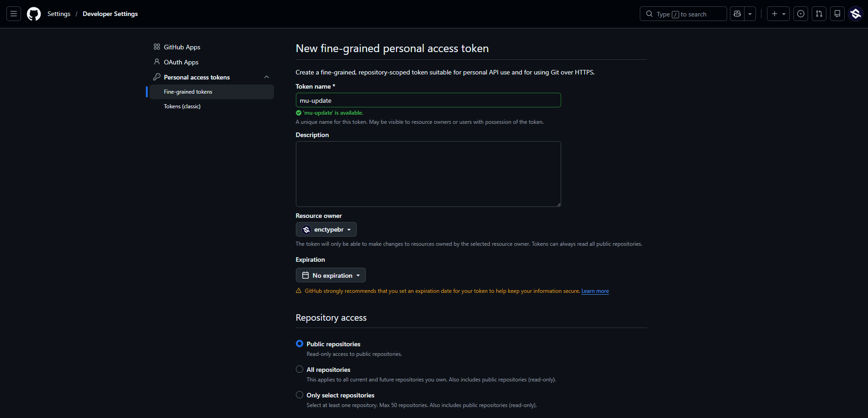
Task: Focus the 'Type / to search' box
Action: (x=683, y=14)
